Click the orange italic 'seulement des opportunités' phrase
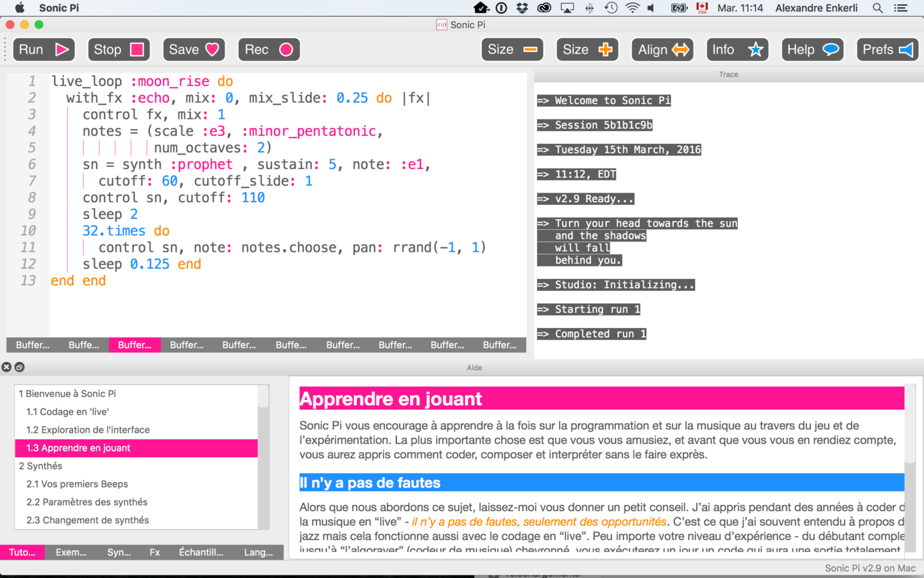The width and height of the screenshot is (924, 578). tap(595, 521)
